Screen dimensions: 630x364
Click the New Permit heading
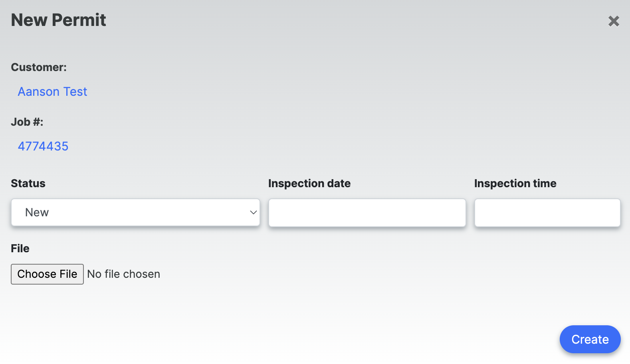pyautogui.click(x=58, y=20)
